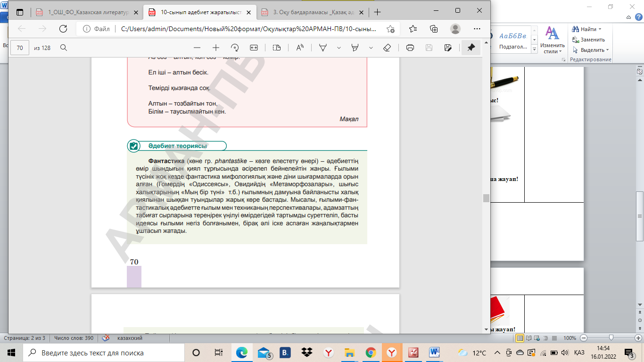Check the proofing errors icon in Word
This screenshot has width=644, height=362.
click(106, 338)
